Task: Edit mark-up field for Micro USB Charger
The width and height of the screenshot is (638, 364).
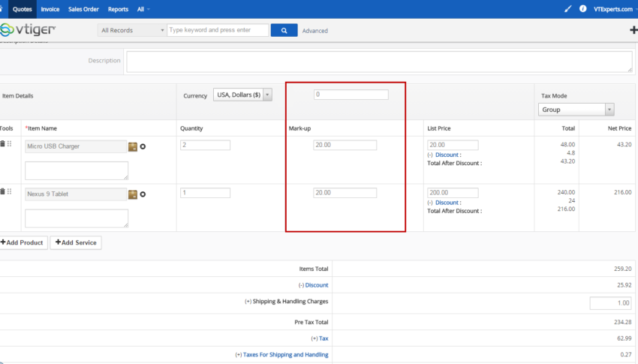Action: point(345,145)
